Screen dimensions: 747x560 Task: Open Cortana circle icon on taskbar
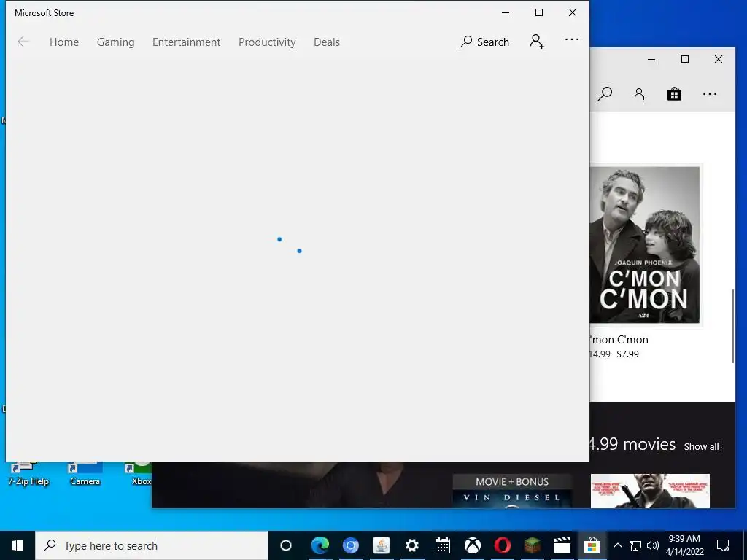(x=285, y=545)
